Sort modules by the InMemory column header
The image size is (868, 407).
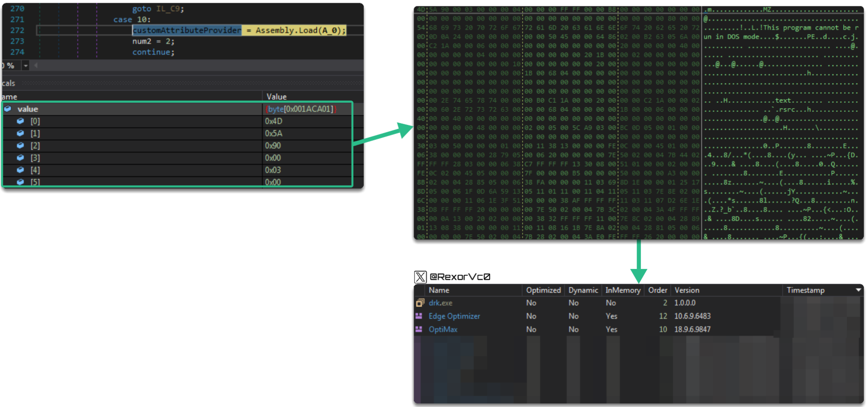[x=623, y=290]
